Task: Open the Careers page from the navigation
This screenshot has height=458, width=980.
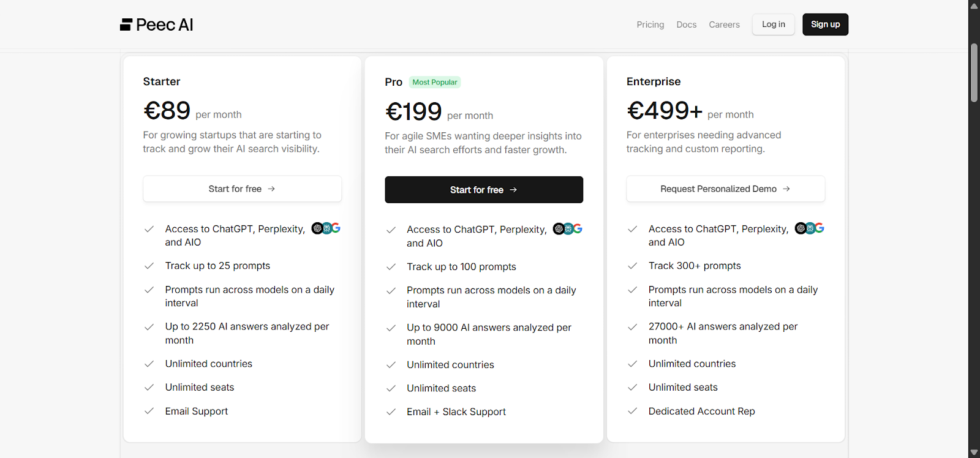Action: pyautogui.click(x=724, y=24)
